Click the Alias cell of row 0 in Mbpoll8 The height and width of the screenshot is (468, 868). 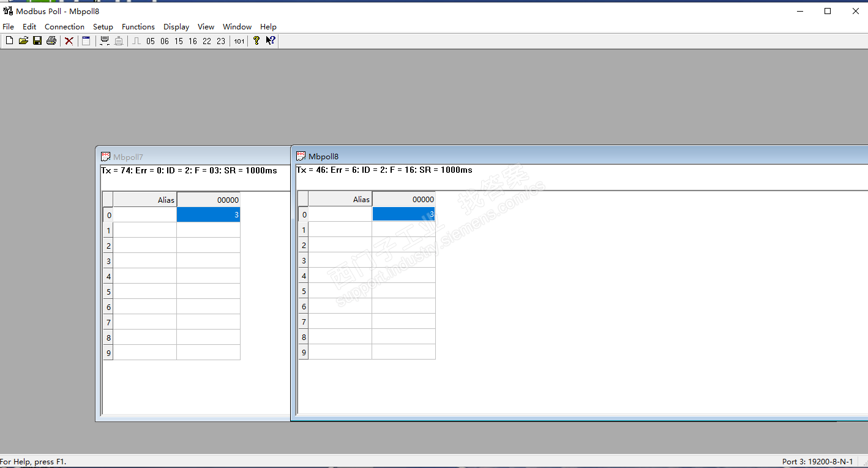coord(340,214)
